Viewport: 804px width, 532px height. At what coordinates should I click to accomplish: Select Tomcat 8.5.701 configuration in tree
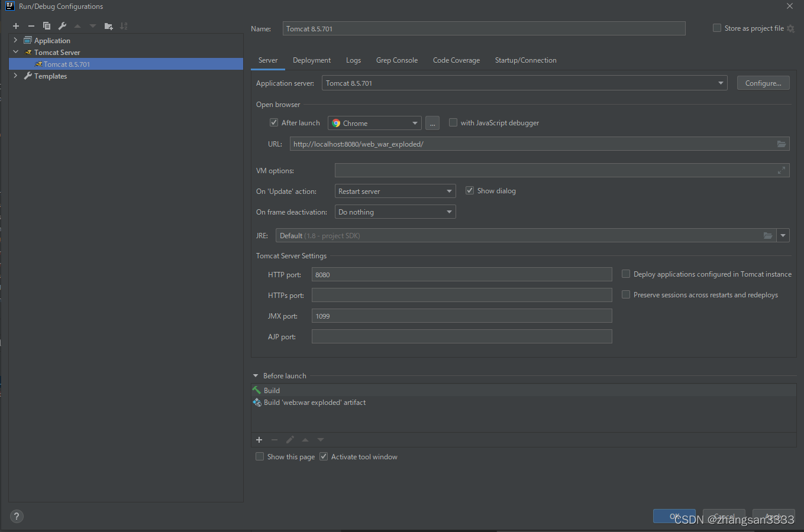point(126,64)
